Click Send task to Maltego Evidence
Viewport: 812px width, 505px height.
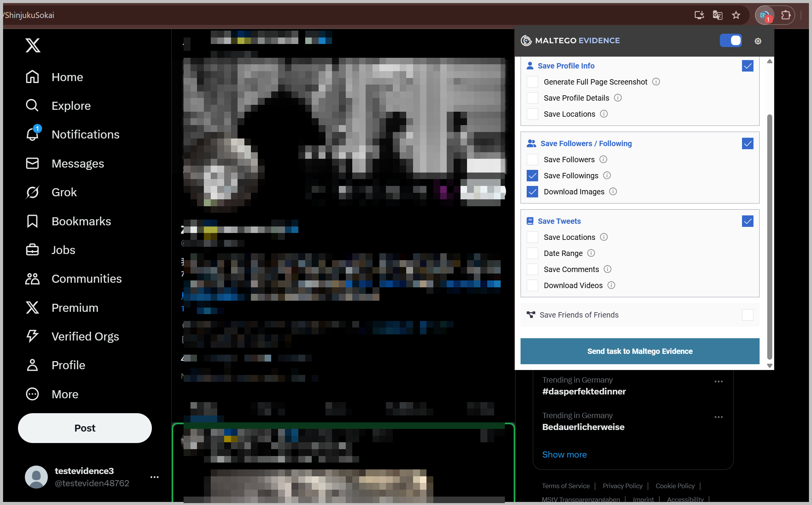640,351
